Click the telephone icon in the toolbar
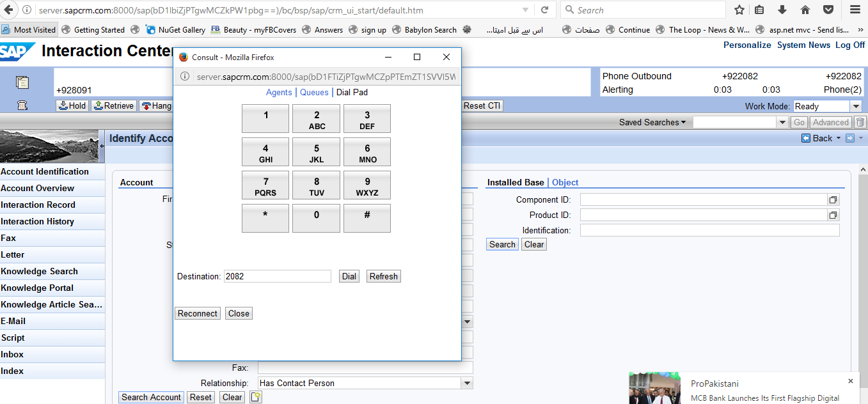Viewport: 868px width, 404px height. point(22,105)
